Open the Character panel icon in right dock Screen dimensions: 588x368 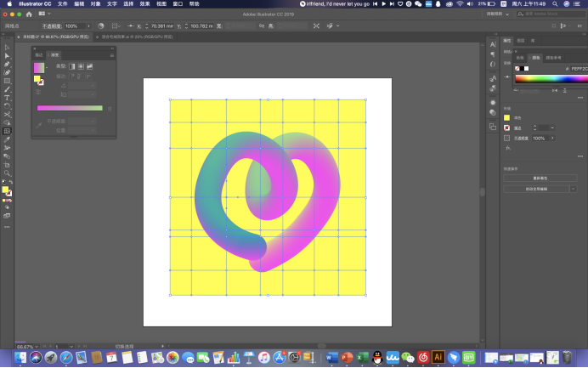(x=492, y=44)
